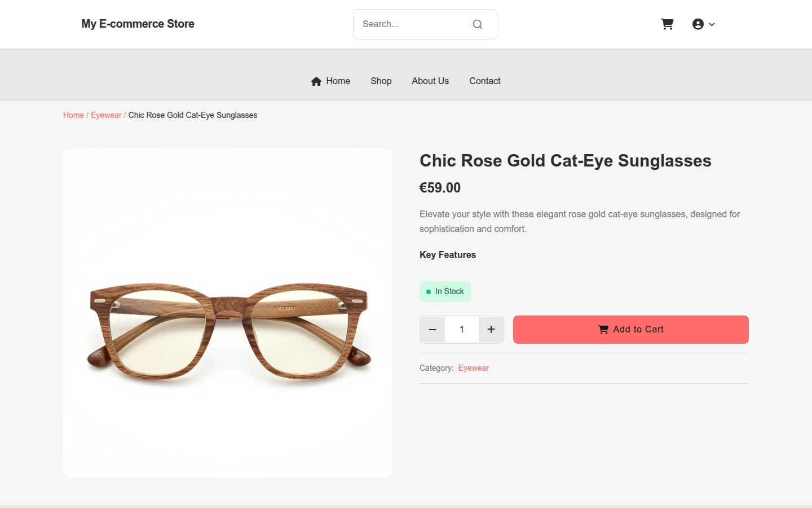
Task: Select the quantity number field
Action: [462, 330]
